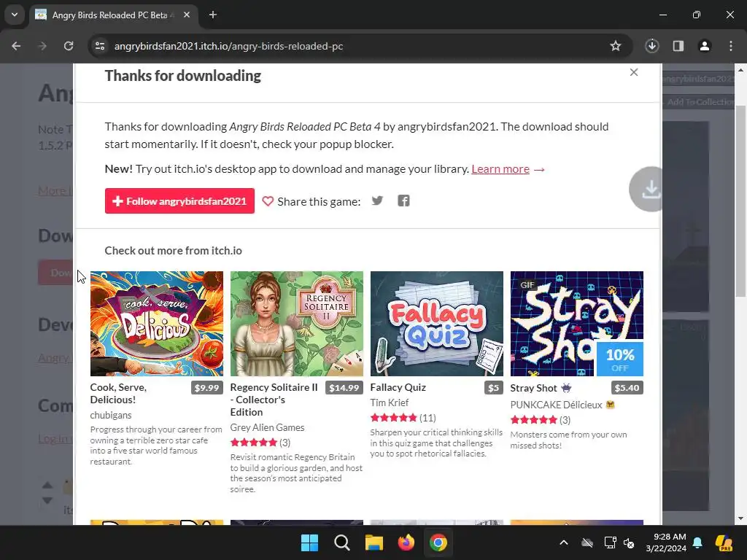
Task: Open Cook, Serve, Delicious! thumbnail
Action: (157, 324)
